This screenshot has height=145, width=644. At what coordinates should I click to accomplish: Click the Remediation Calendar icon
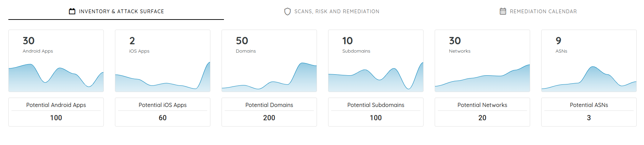tap(503, 12)
